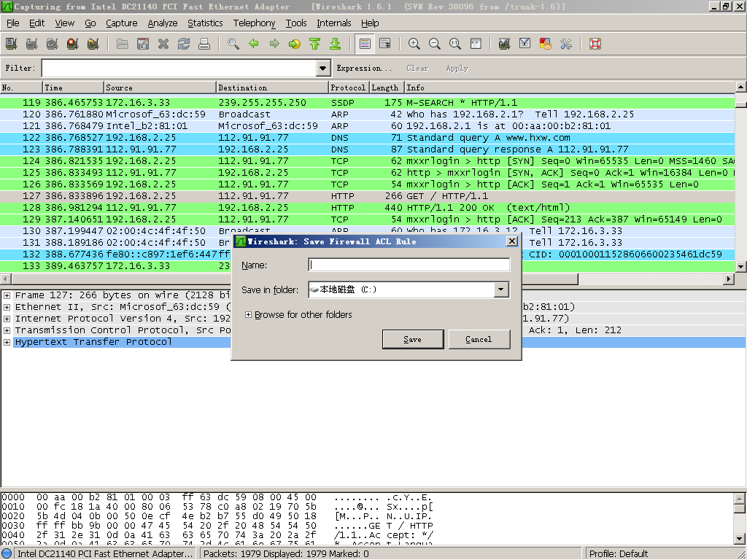Edit display filters toolbar icon
Screen dimensions: 747x560
[x=525, y=44]
